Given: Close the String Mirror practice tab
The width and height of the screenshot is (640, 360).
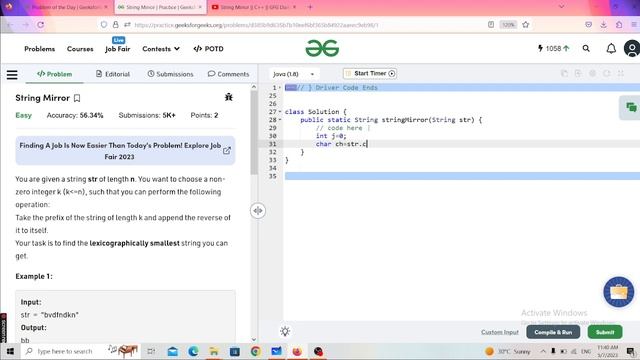Looking at the screenshot, I should click(200, 7).
